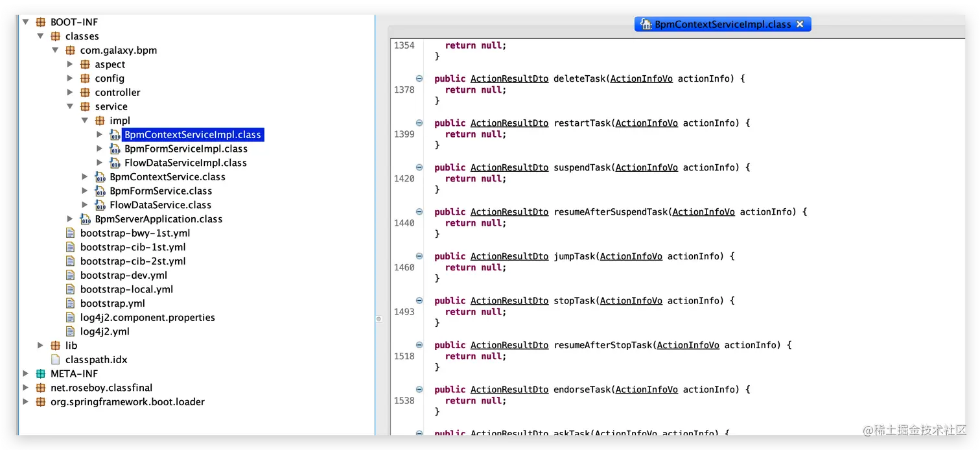The width and height of the screenshot is (980, 450).
Task: Click the BpmContextServiceImpl.class file icon in tree
Action: (115, 135)
